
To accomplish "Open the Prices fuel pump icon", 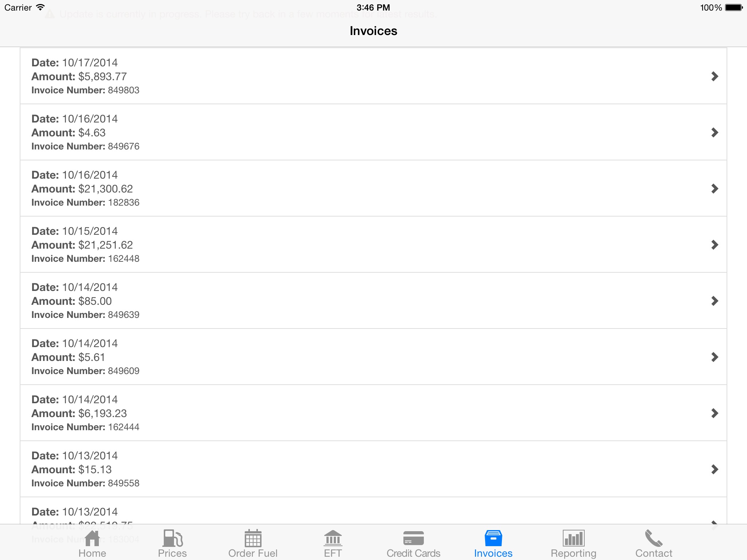I will coord(173,538).
